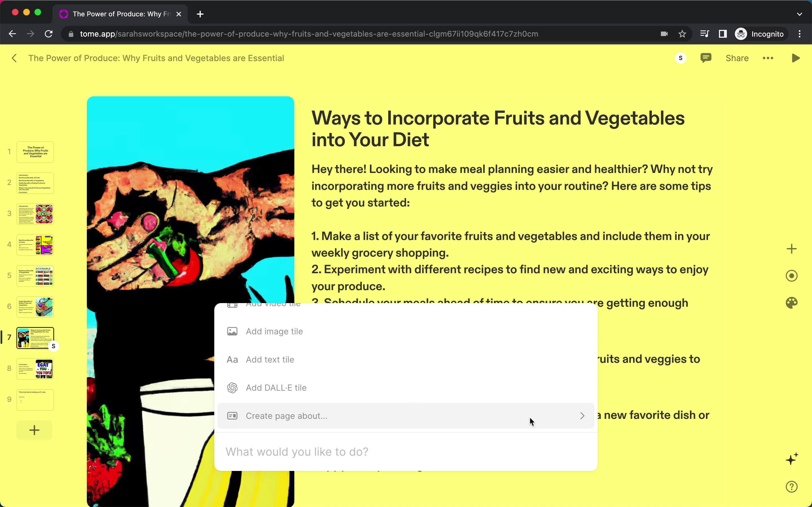
Task: Click the three-dot more options menu
Action: click(x=767, y=58)
